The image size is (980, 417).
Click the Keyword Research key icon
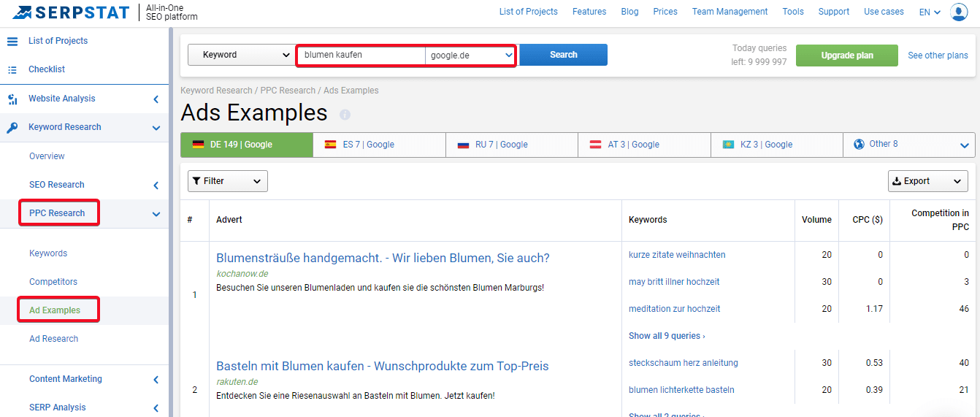pyautogui.click(x=12, y=128)
